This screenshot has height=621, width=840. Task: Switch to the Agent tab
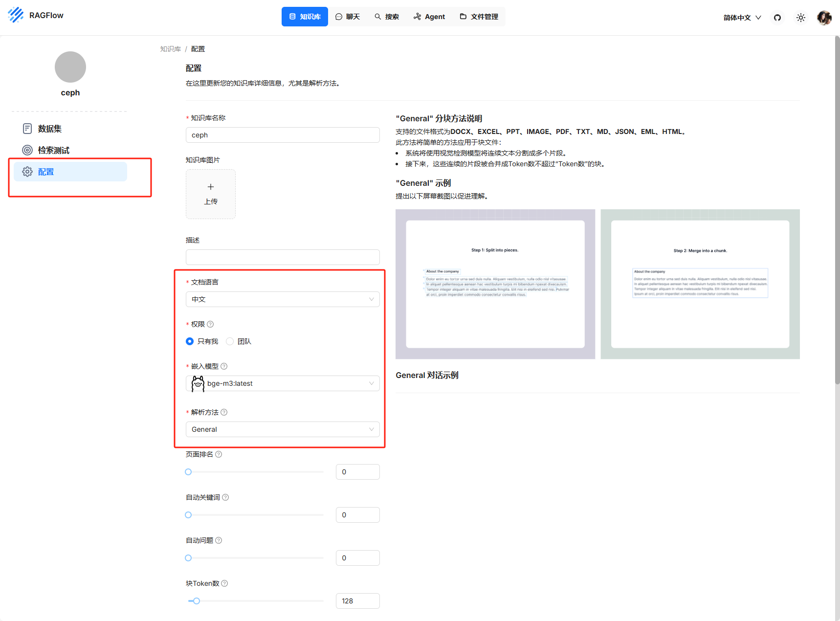coord(429,17)
